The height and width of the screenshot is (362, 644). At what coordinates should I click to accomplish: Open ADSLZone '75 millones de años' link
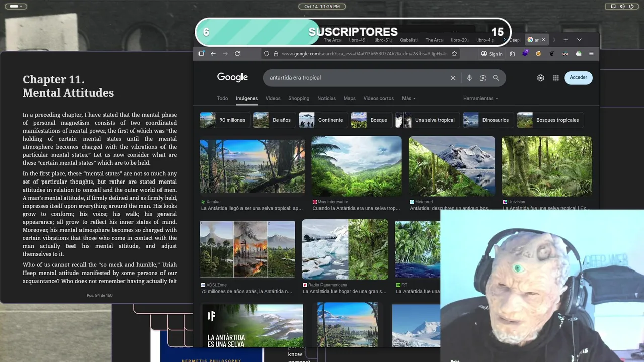coord(247,291)
